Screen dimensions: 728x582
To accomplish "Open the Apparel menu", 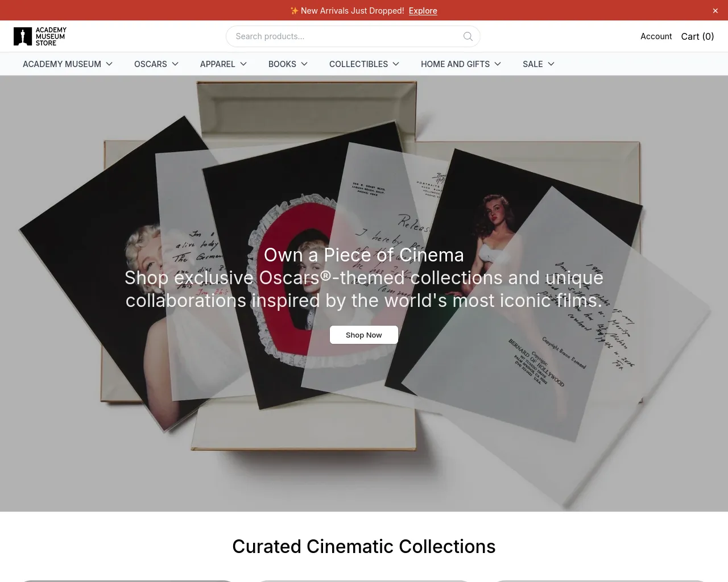I will (x=217, y=64).
